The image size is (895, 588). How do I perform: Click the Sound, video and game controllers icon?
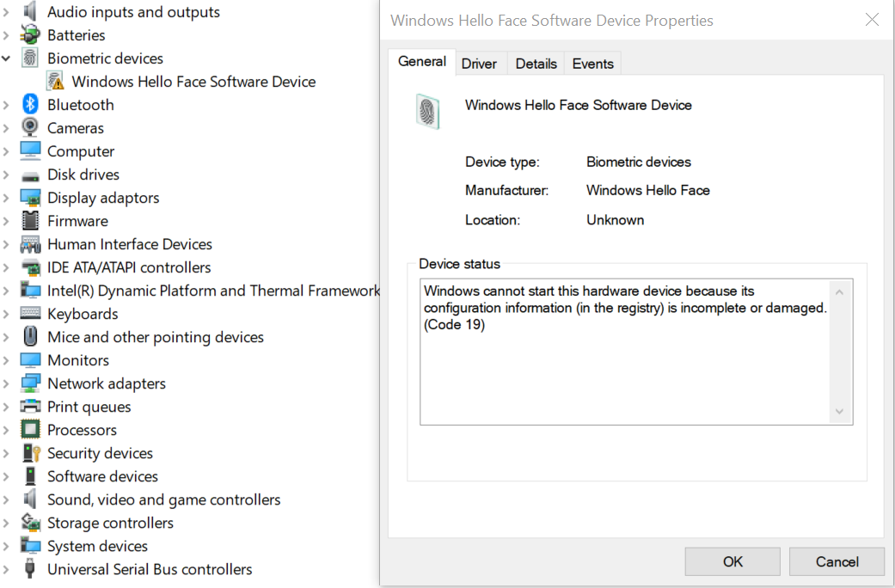click(30, 499)
